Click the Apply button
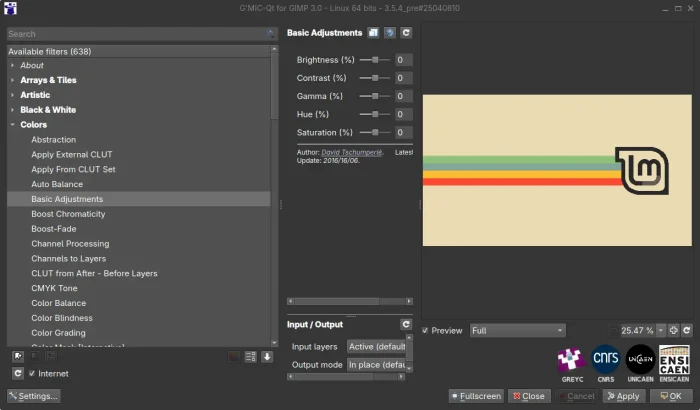The height and width of the screenshot is (410, 700). pos(624,396)
